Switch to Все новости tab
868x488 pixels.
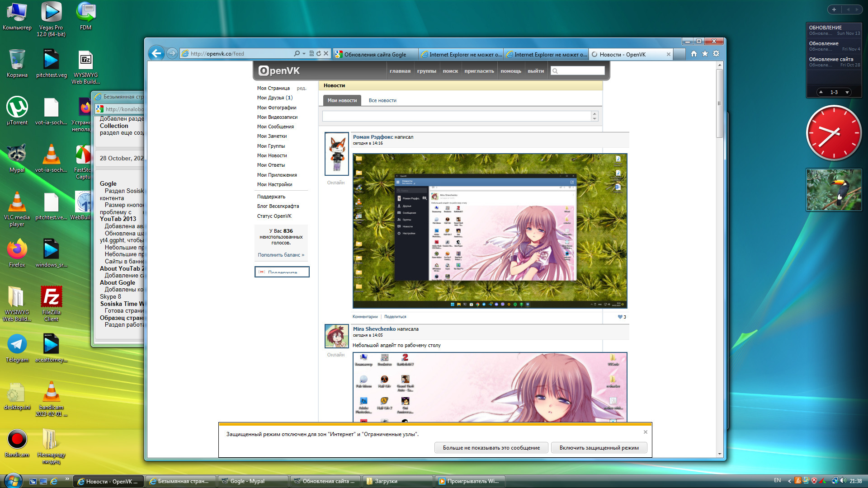(x=382, y=100)
